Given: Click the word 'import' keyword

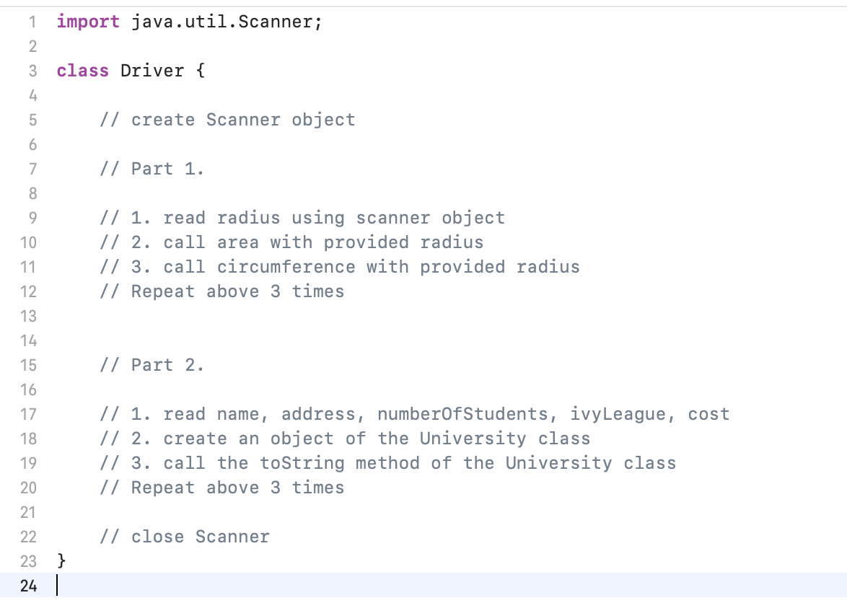Looking at the screenshot, I should 88,22.
